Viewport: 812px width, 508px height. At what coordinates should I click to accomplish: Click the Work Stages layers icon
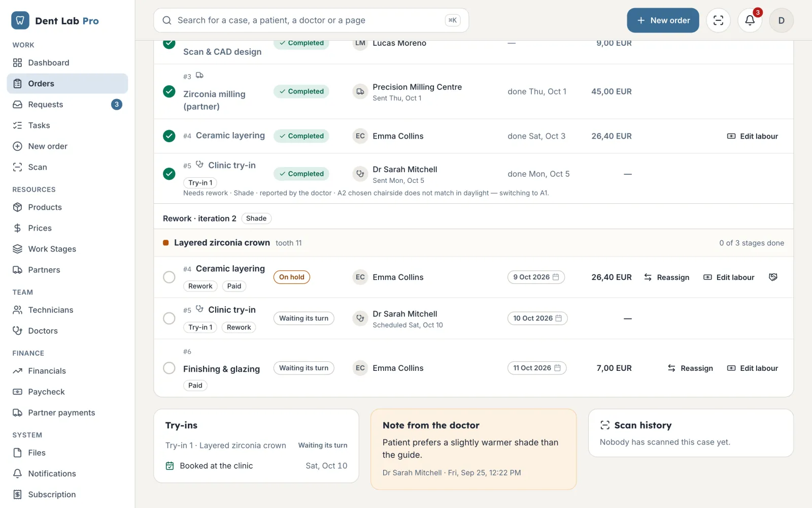click(17, 249)
